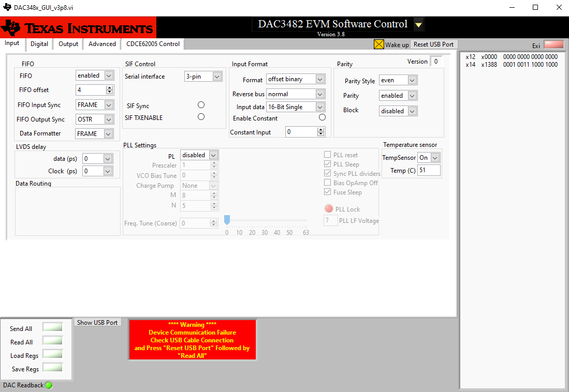The height and width of the screenshot is (392, 569).
Task: Open the LVDS data delay dropdown
Action: 98,158
